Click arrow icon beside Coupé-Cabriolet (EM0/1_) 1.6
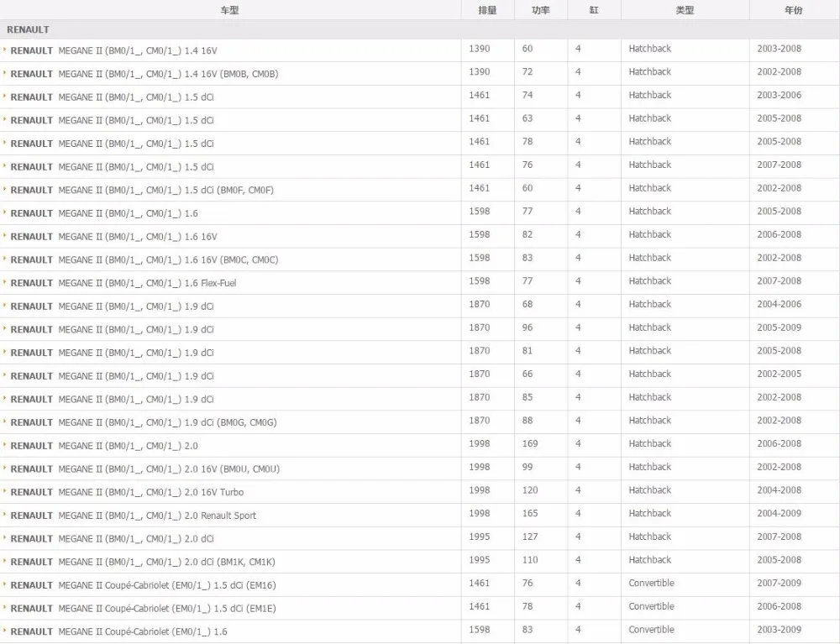Image resolution: width=840 pixels, height=644 pixels. [5, 631]
